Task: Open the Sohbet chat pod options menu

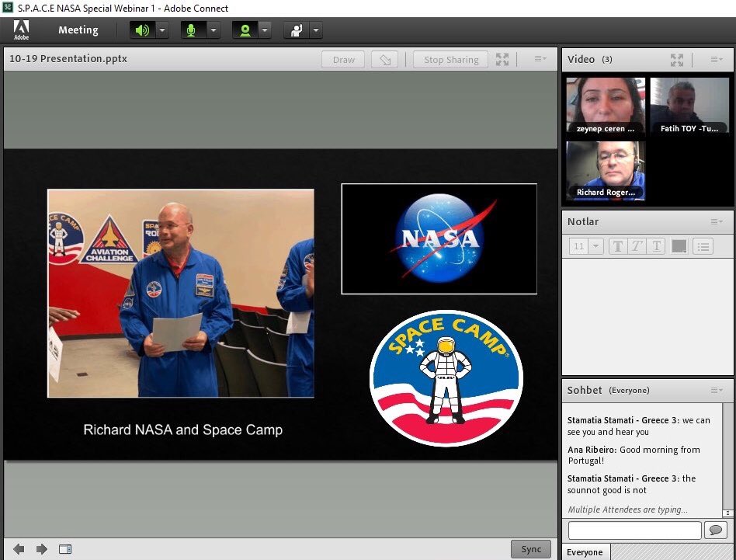Action: pyautogui.click(x=717, y=390)
